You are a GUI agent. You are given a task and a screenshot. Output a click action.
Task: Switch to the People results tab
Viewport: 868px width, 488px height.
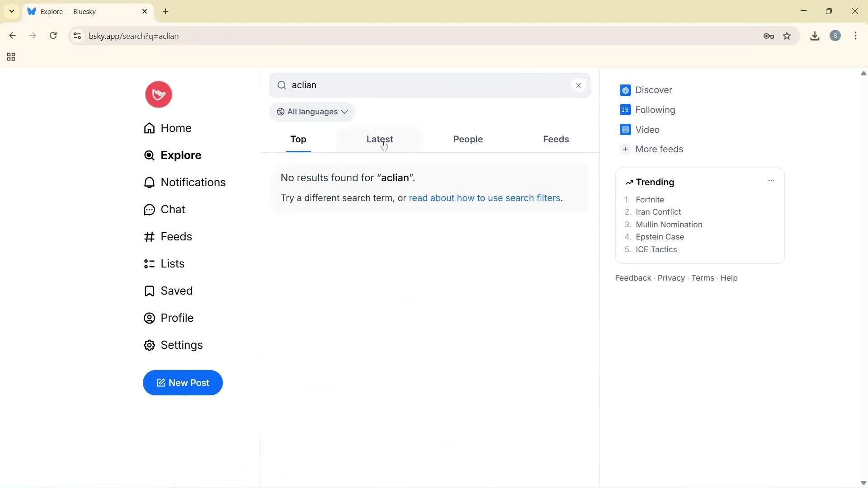pyautogui.click(x=468, y=139)
